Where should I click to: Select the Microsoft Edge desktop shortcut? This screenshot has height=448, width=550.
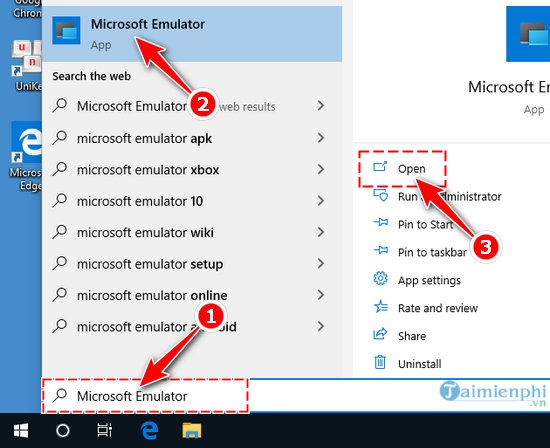(x=26, y=156)
